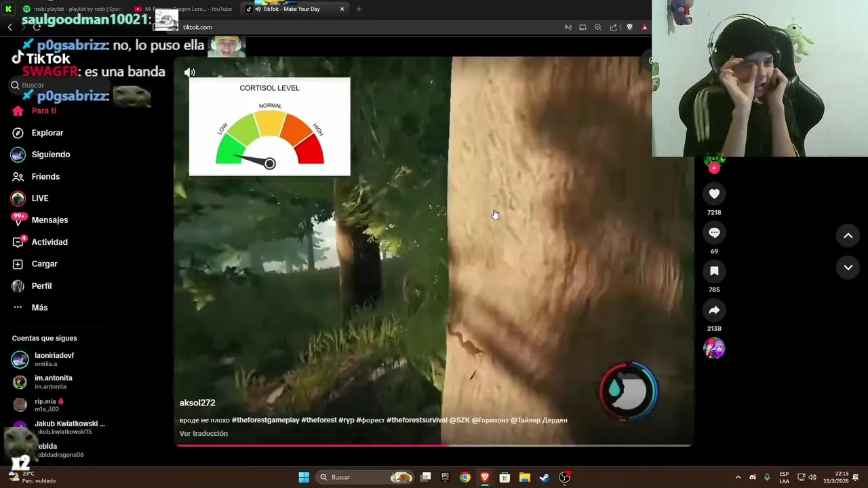Click the #theforestsurvival hashtag

[417, 420]
